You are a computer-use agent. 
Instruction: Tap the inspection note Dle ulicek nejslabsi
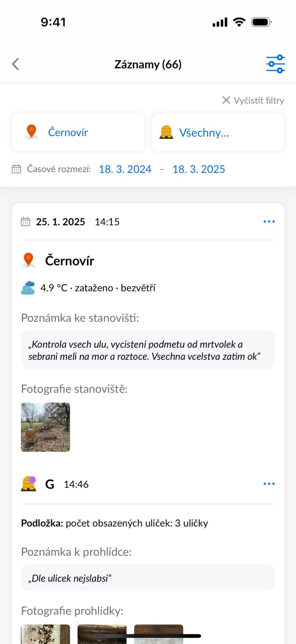tap(148, 578)
